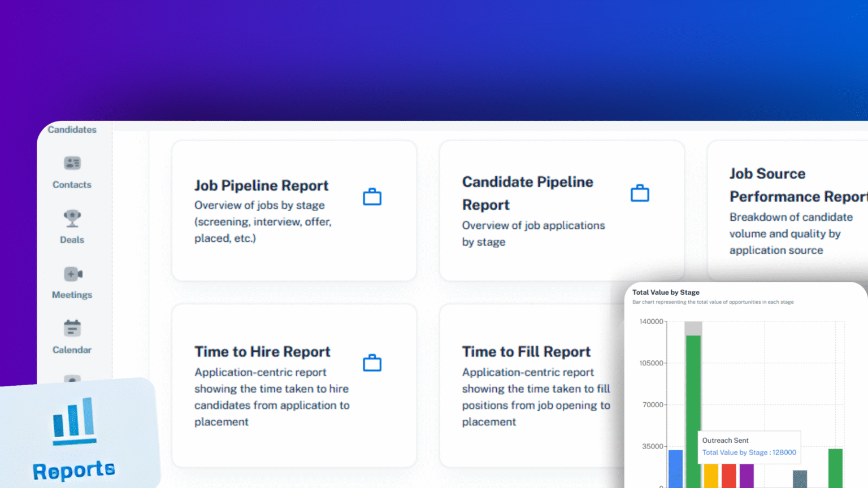
Task: Open the Job Pipeline Report title
Action: [261, 186]
